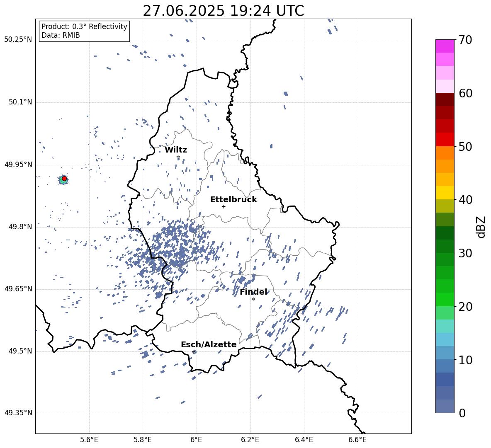The image size is (491, 448).
Task: Click the 49.8°N latitude label
Action: (x=20, y=227)
